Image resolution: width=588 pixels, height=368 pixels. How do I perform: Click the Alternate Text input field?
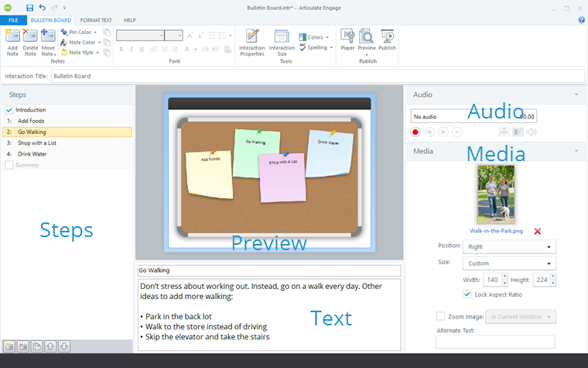pos(494,342)
